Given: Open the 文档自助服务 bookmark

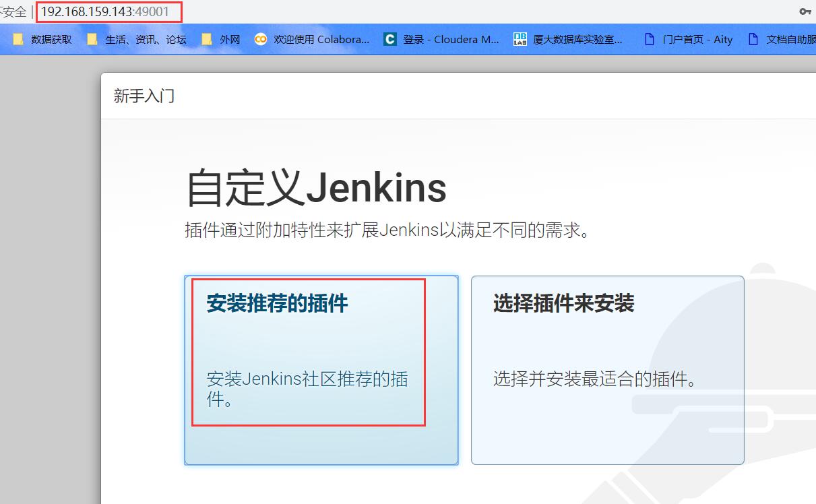Looking at the screenshot, I should (782, 39).
